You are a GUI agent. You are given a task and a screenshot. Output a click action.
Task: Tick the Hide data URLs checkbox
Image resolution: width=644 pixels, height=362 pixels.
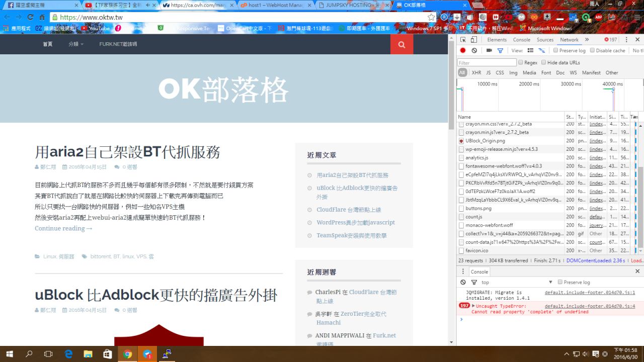point(544,62)
